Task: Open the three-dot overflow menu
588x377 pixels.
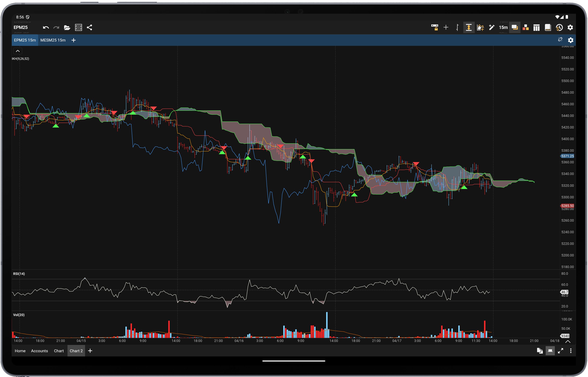Action: [571, 351]
